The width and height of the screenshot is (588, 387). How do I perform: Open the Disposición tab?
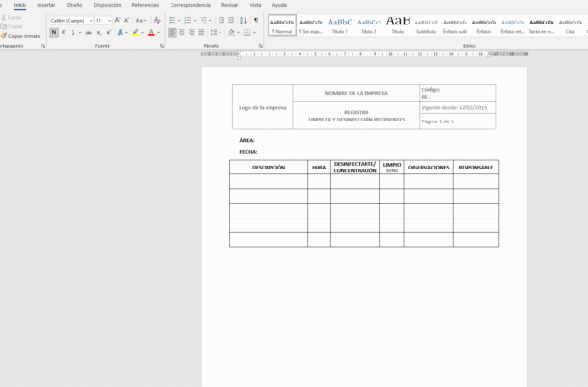pyautogui.click(x=107, y=5)
